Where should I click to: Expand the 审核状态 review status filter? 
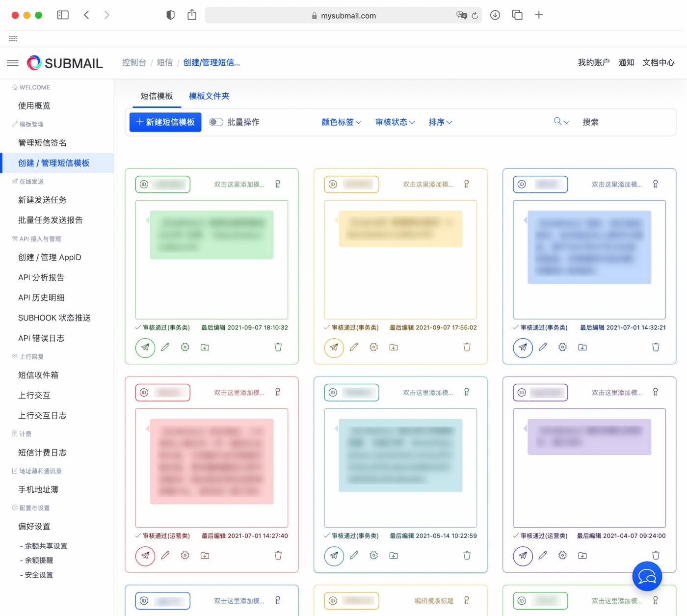tap(395, 122)
